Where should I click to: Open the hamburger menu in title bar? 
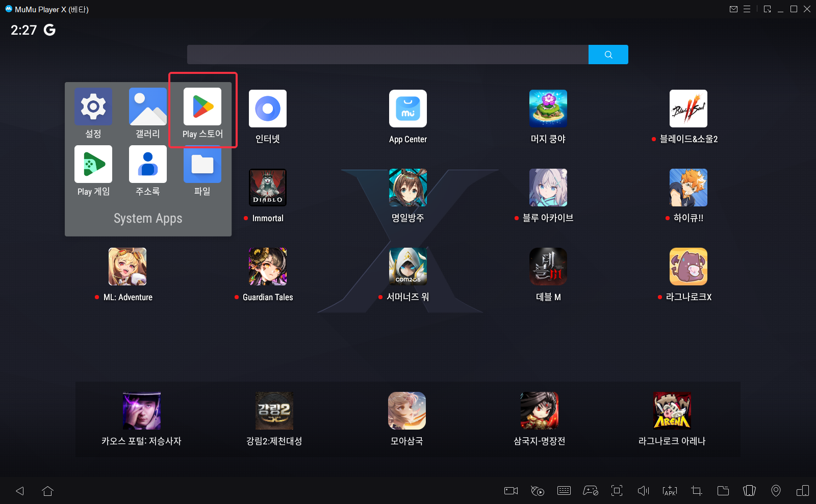click(x=747, y=9)
